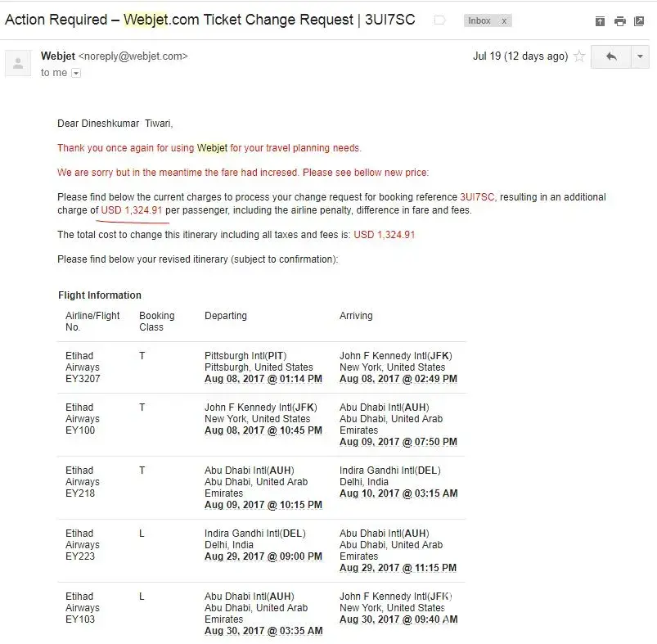Viewport: 657px width, 644px height.
Task: Click the underlined USD 1,324.91 per passenger amount
Action: (x=131, y=210)
